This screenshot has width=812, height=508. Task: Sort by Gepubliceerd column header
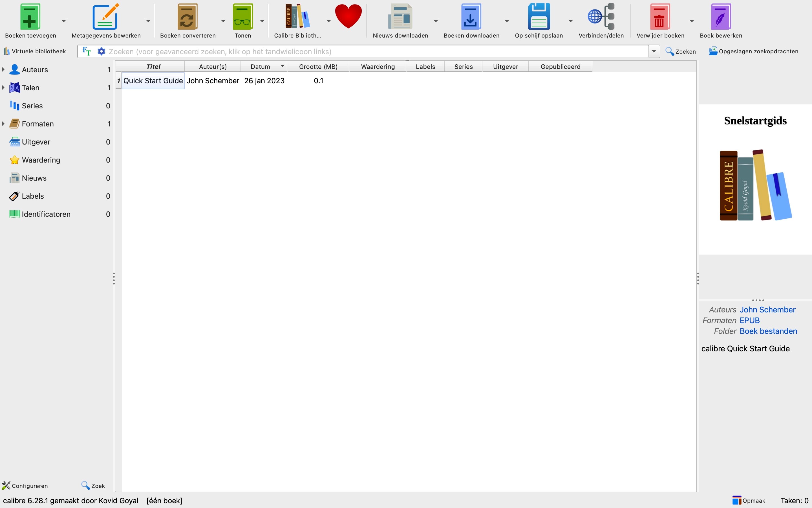tap(560, 67)
